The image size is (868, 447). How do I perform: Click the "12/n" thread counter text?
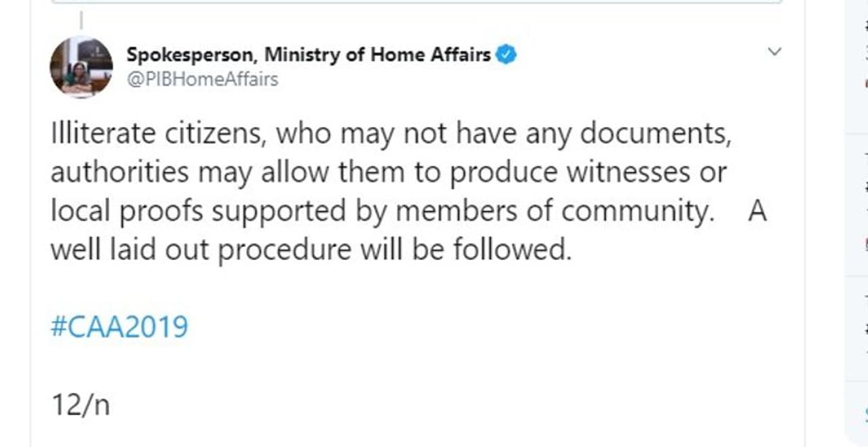coord(80,405)
